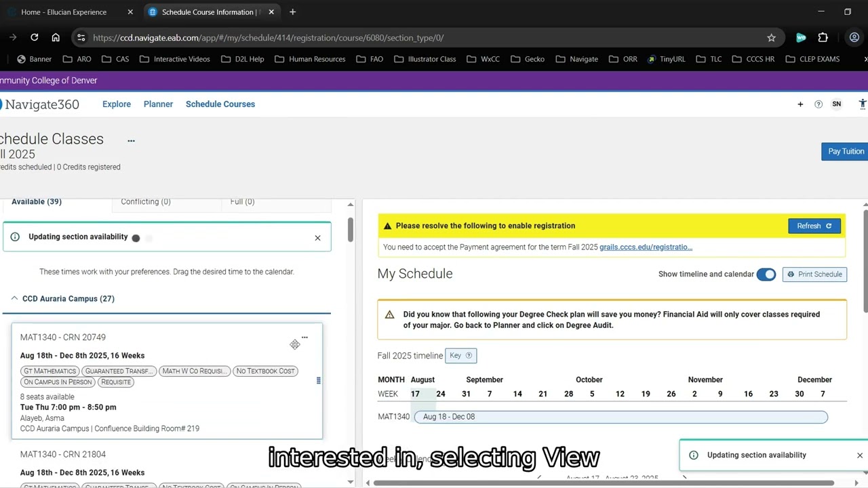Screen dimensions: 868x488
Task: Click the Refresh button in the yellow warning
Action: (x=814, y=226)
